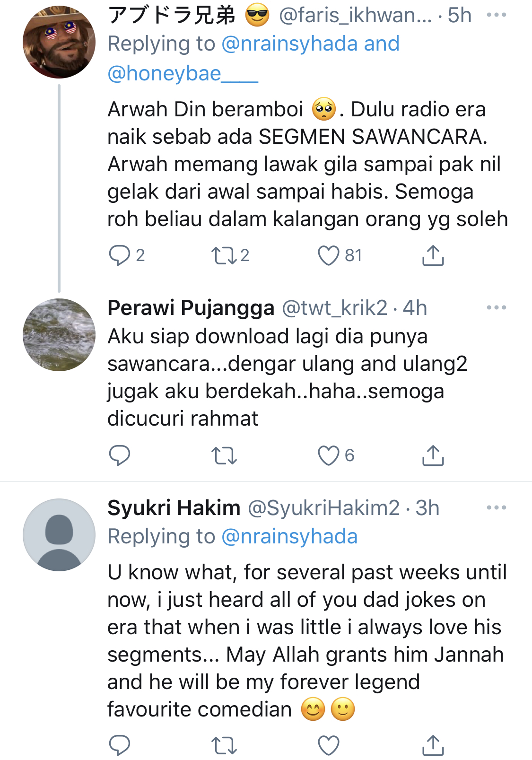Image resolution: width=532 pixels, height=760 pixels.
Task: Share Perawi Pujangga's tweet
Action: tap(433, 455)
